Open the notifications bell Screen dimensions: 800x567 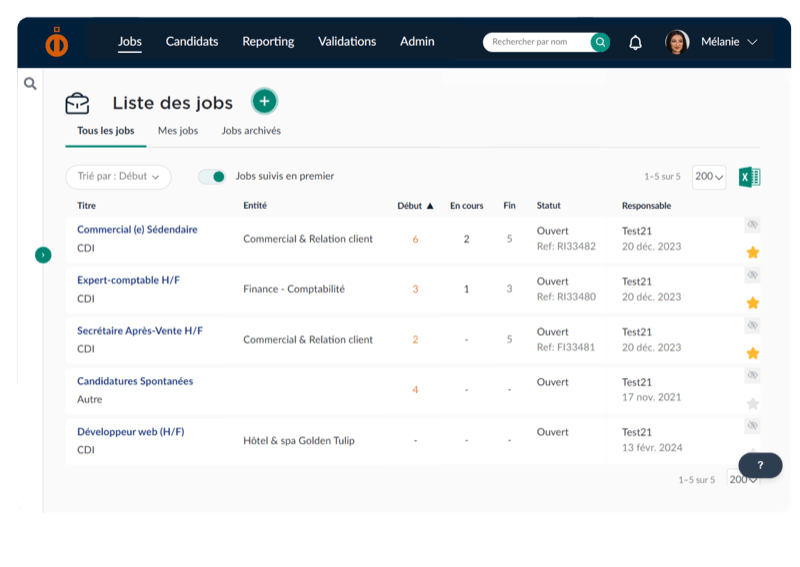(635, 42)
